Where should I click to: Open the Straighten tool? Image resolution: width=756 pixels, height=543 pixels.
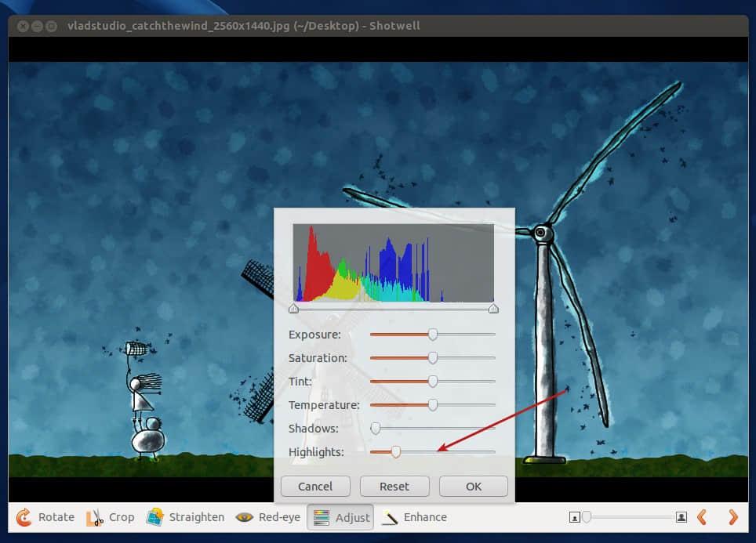pos(154,517)
